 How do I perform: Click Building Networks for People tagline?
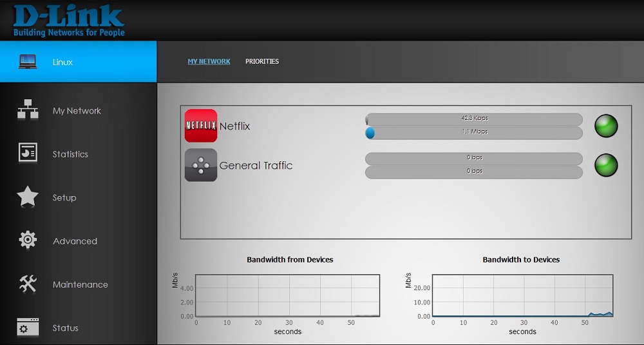point(69,32)
